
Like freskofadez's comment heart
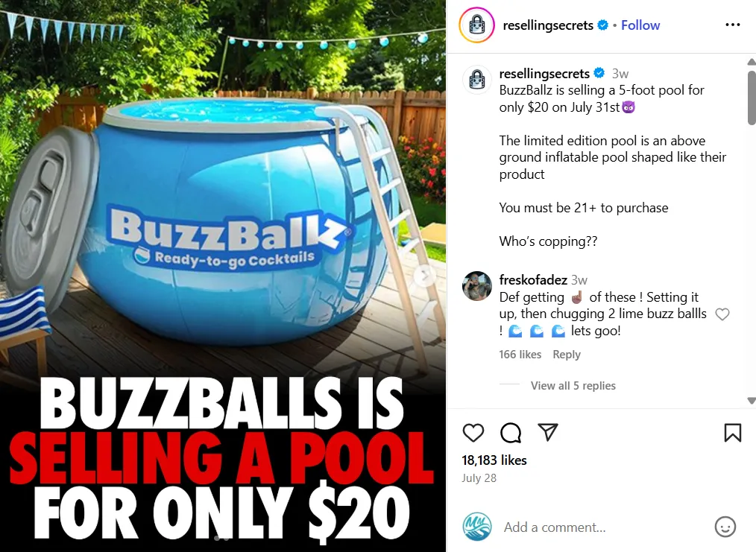coord(722,314)
